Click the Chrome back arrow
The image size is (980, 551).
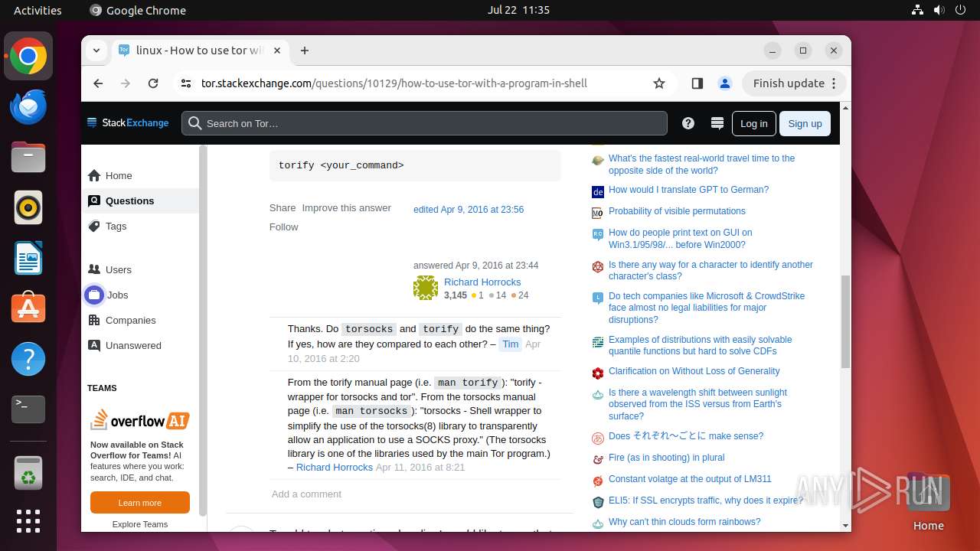[98, 83]
